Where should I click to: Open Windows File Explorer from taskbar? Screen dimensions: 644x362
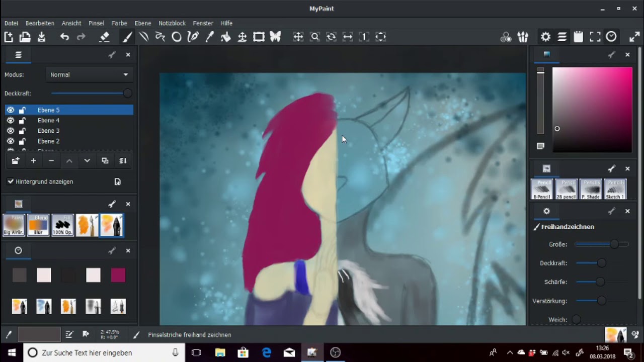pos(220,353)
